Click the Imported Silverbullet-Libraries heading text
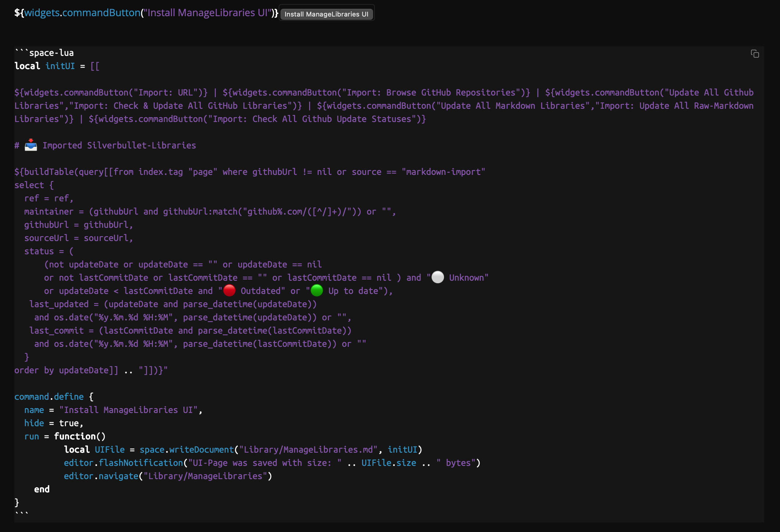The image size is (780, 532). tap(119, 145)
